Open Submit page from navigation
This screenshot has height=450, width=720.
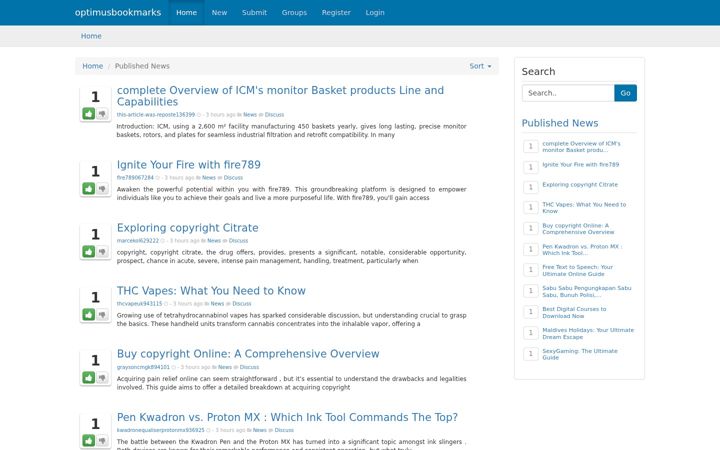254,12
